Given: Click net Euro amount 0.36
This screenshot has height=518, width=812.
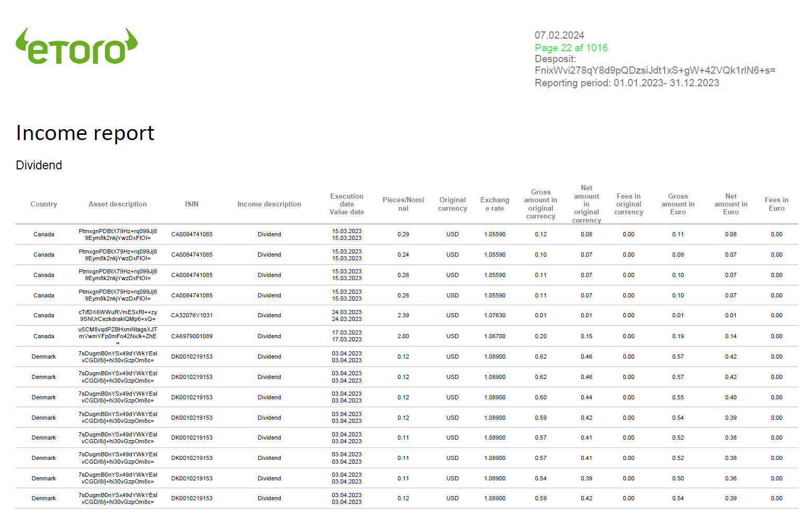Looking at the screenshot, I should pos(731,478).
